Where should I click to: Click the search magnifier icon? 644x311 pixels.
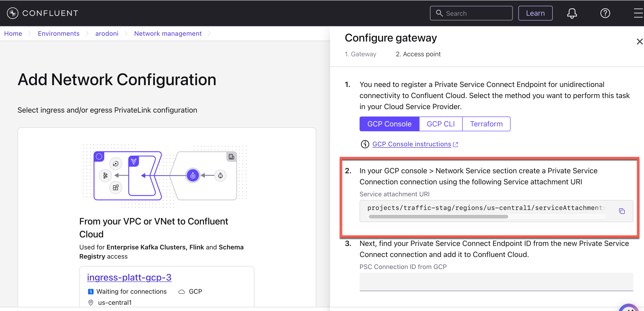click(439, 13)
